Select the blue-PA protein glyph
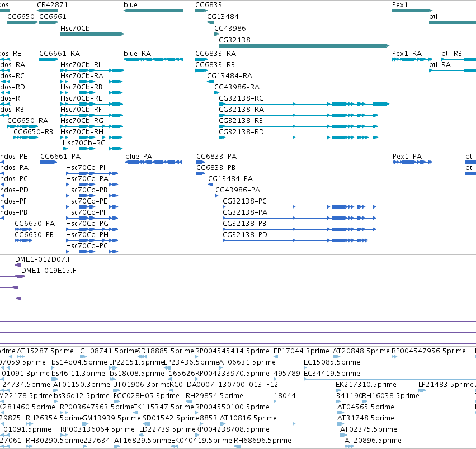Image resolution: width=476 pixels, height=449 pixels. (x=154, y=162)
